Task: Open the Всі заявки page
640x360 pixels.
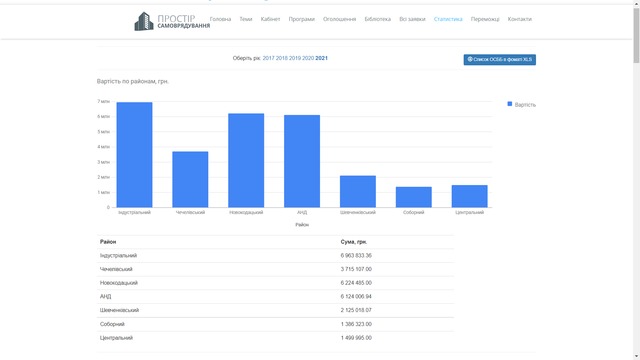Action: (412, 19)
